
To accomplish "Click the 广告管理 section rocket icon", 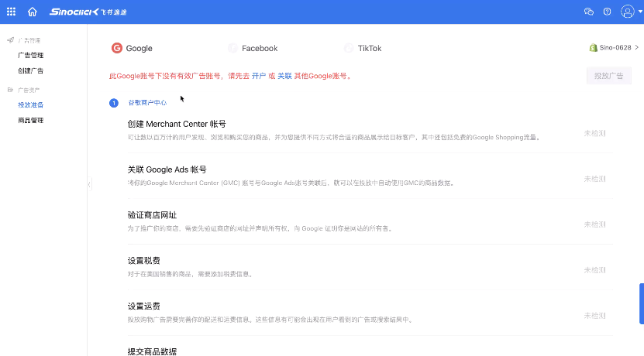I will click(10, 40).
